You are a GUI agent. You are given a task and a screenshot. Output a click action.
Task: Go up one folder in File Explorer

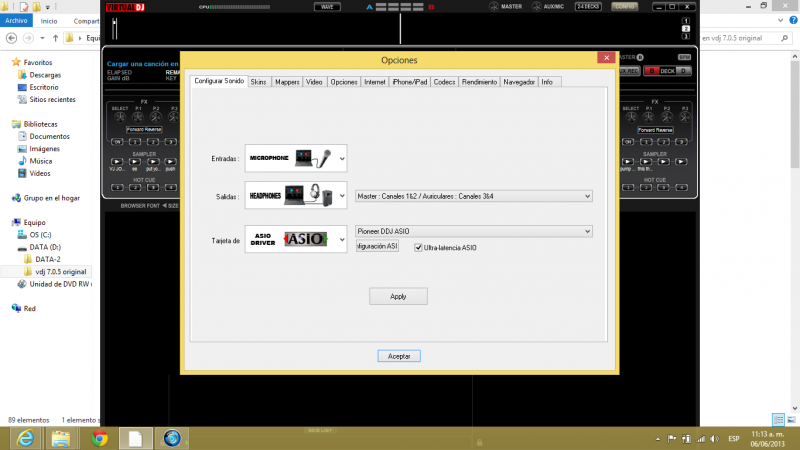tap(55, 38)
